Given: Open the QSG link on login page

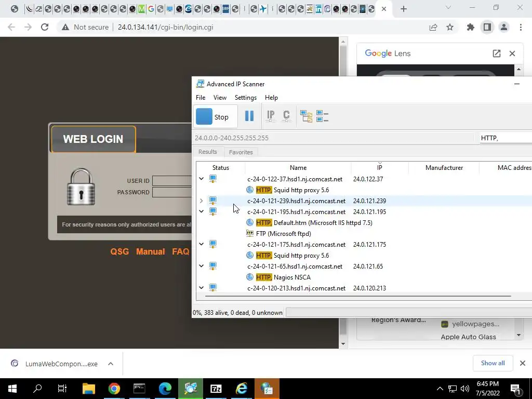Looking at the screenshot, I should pos(119,251).
